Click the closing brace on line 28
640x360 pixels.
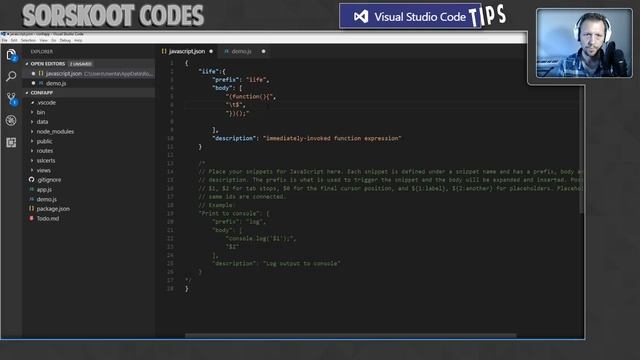pyautogui.click(x=187, y=289)
